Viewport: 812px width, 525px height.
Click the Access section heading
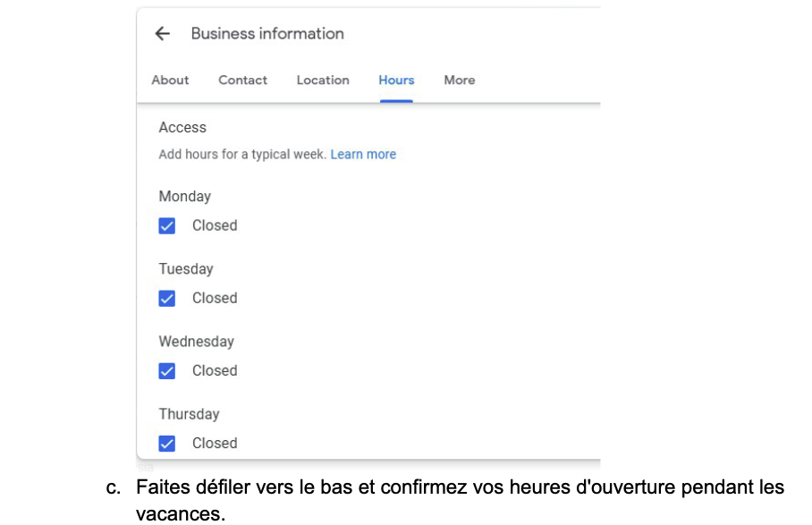click(x=182, y=128)
